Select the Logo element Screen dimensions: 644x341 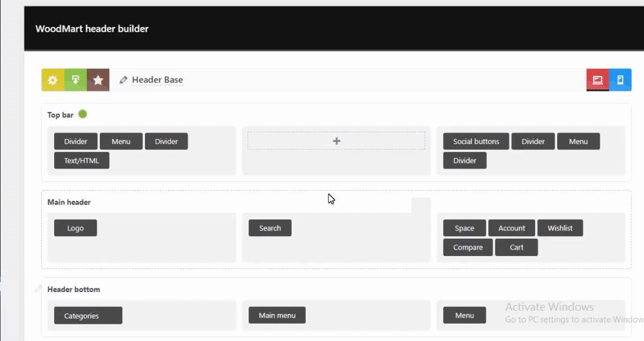point(75,228)
